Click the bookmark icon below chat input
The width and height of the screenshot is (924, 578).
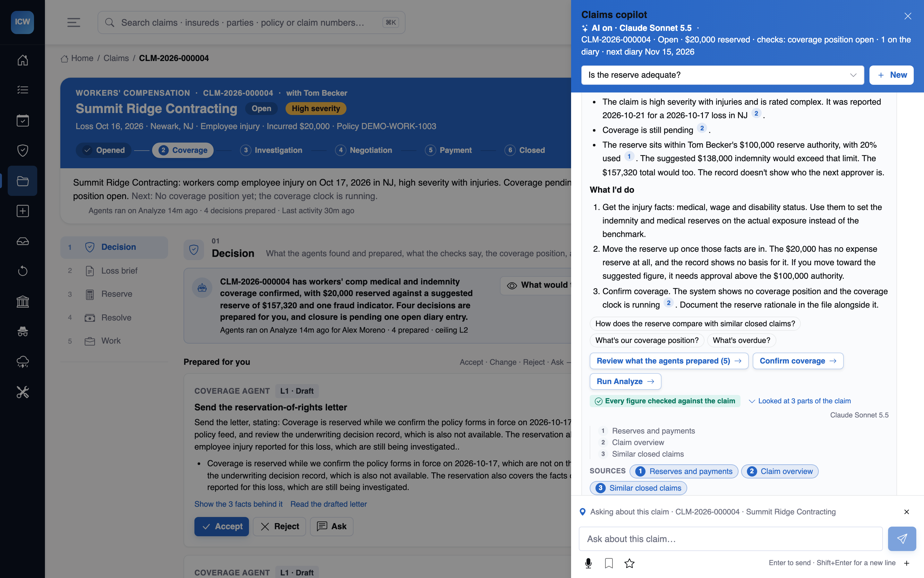pyautogui.click(x=609, y=563)
